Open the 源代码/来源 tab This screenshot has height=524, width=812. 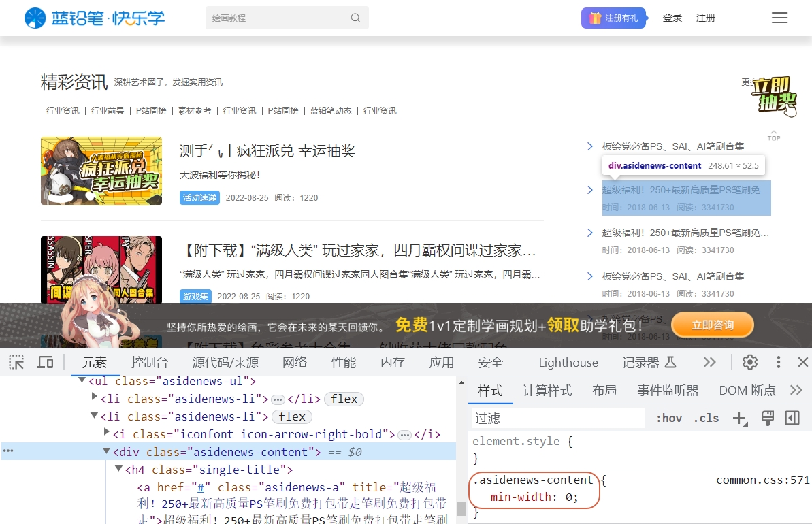pyautogui.click(x=225, y=363)
